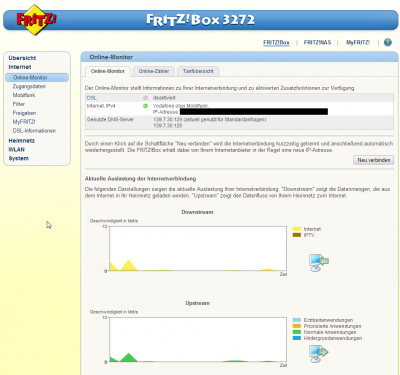Open the MyFRITZ! top link
Viewport: 400px width, 375px height.
(358, 43)
